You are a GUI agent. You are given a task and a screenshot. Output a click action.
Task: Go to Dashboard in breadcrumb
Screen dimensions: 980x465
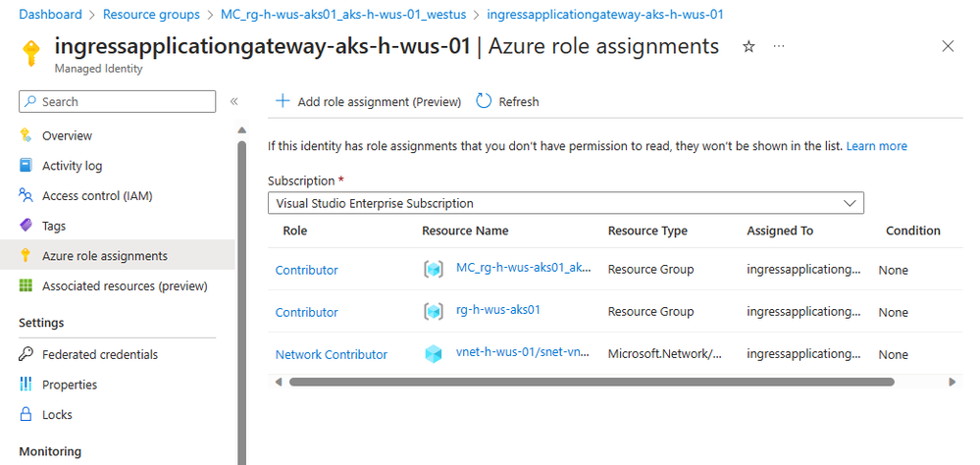pos(50,14)
